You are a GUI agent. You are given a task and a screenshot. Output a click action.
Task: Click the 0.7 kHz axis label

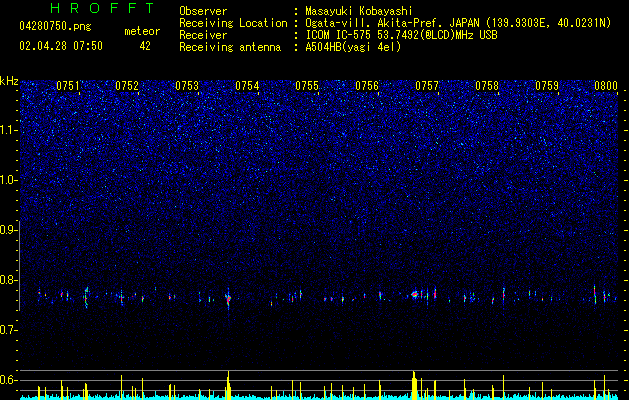[8, 330]
